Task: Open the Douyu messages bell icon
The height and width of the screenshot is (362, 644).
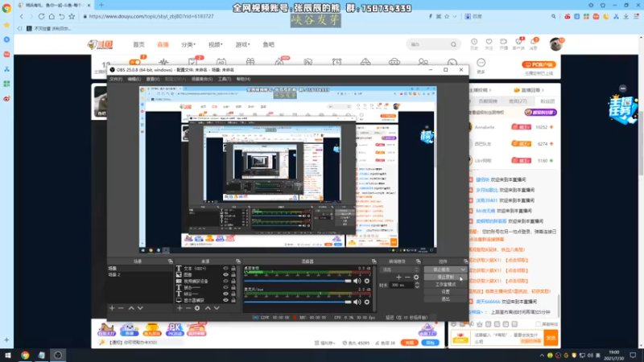Action: (533, 42)
